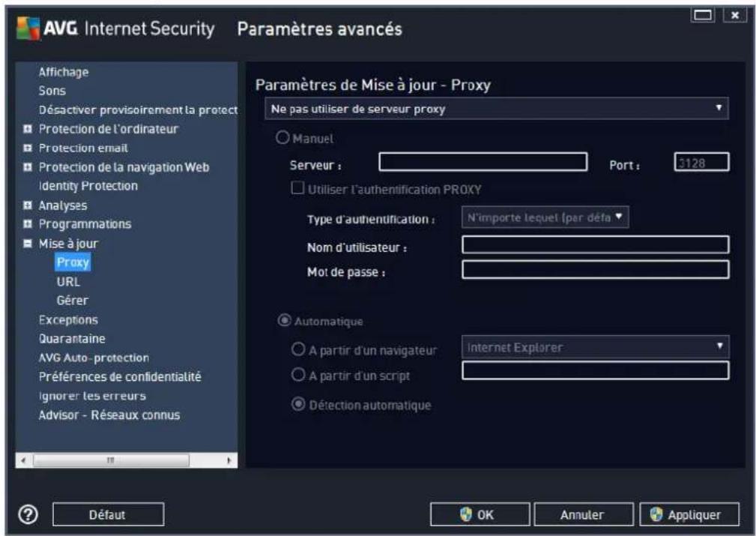This screenshot has height=536, width=756.
Task: Enable Utiliser l'authentification PROXY checkbox
Action: (297, 187)
